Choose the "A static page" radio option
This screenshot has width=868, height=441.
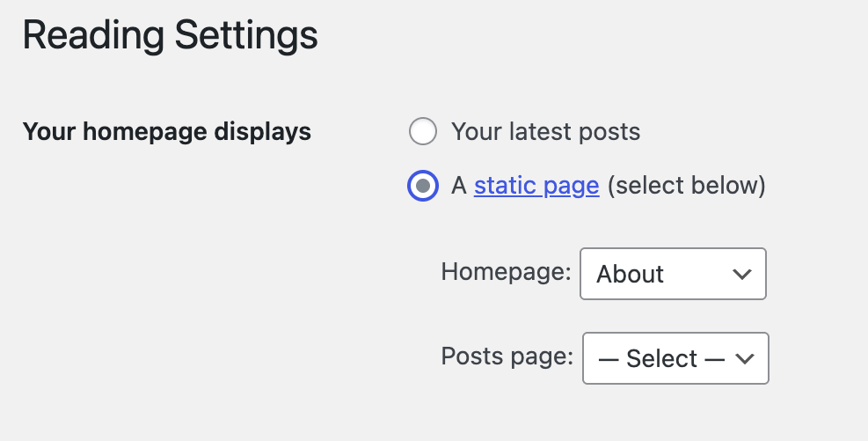pyautogui.click(x=423, y=186)
